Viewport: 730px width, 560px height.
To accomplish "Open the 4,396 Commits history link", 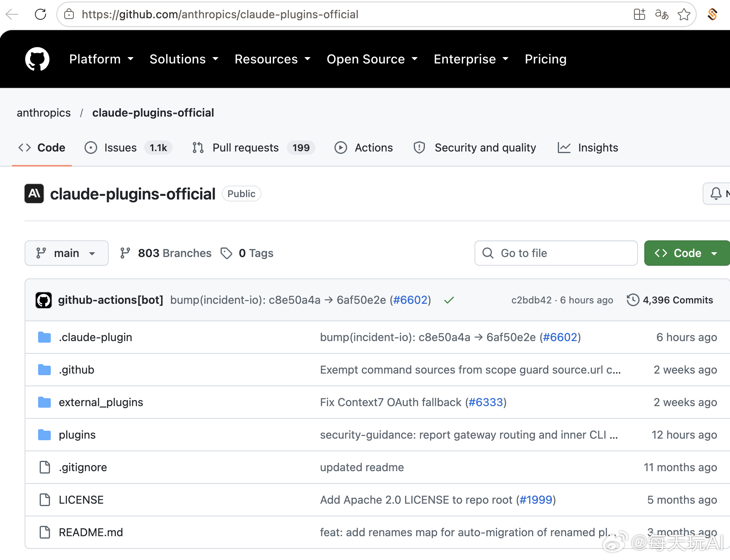I will [670, 300].
